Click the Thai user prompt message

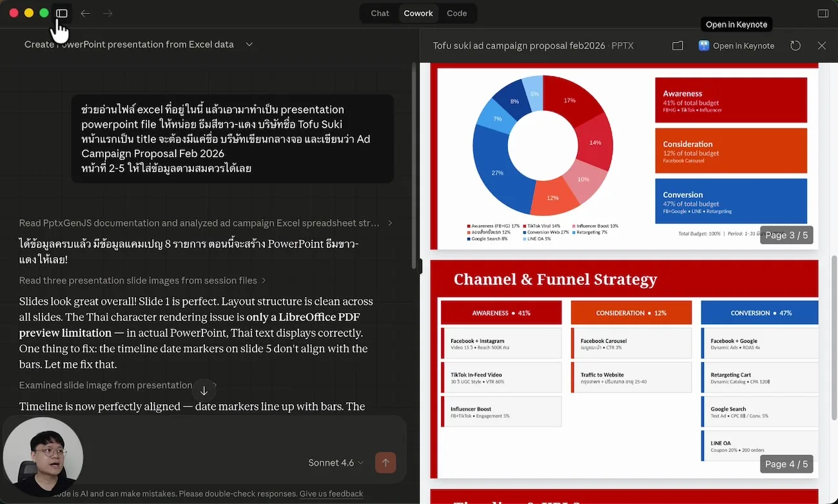point(232,139)
